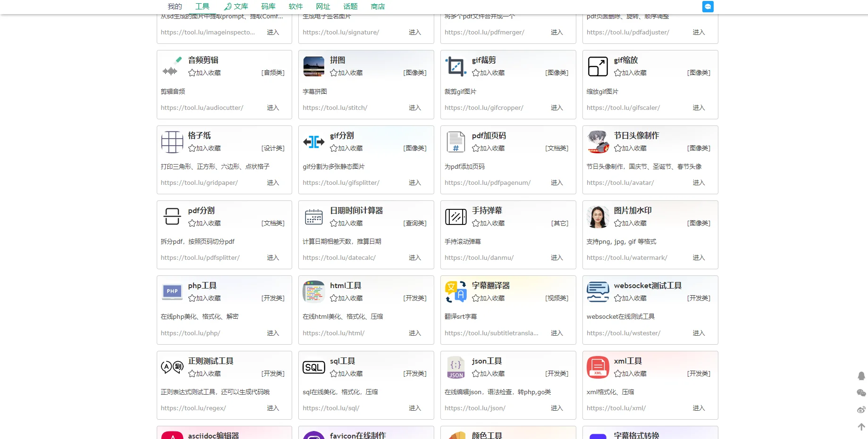868x439 pixels.
Task: Click the 图片加水印 portrait icon
Action: click(x=598, y=217)
